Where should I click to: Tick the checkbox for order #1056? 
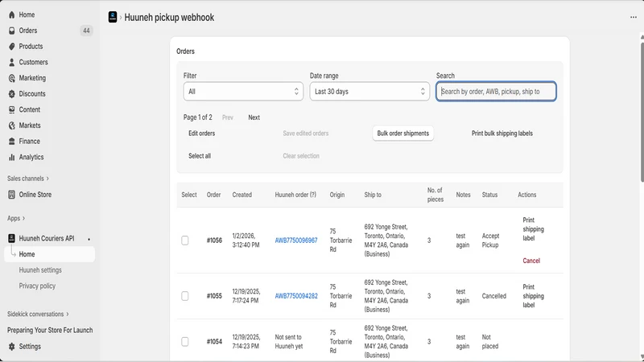click(185, 241)
